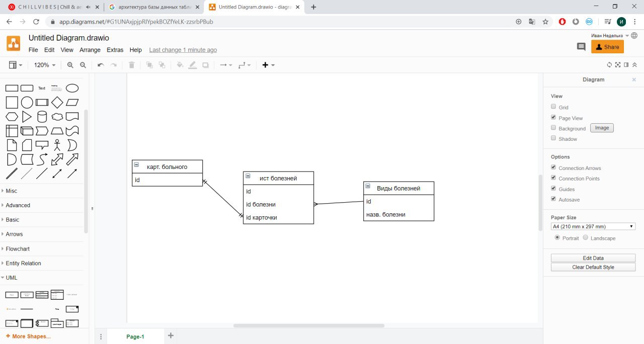Expand the Flowchart shapes section

pyautogui.click(x=42, y=248)
